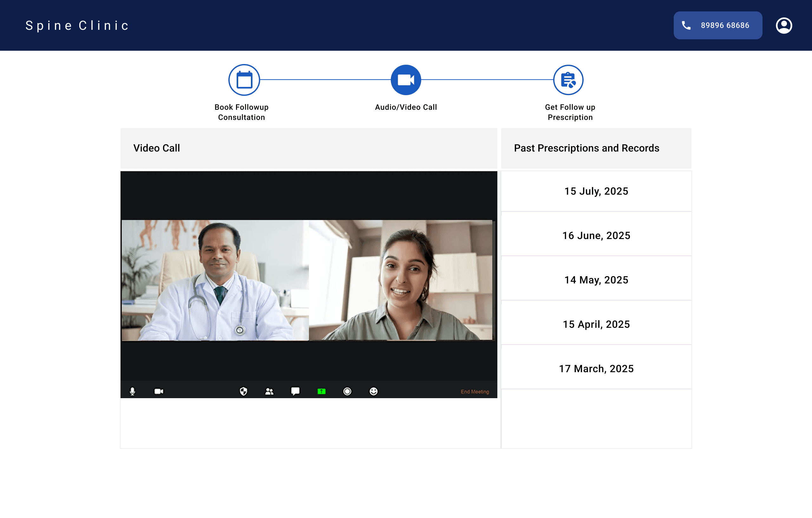Start recording with the record icon
The image size is (812, 518).
347,391
